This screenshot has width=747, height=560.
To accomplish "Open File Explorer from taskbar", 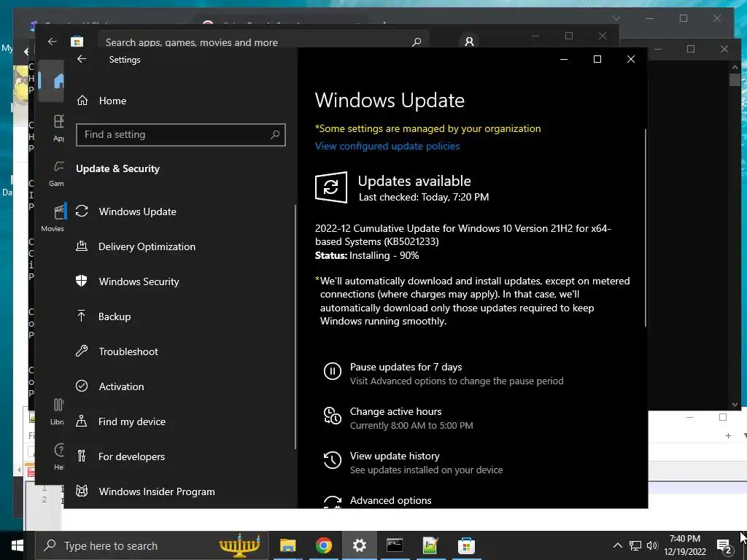I will [x=287, y=545].
